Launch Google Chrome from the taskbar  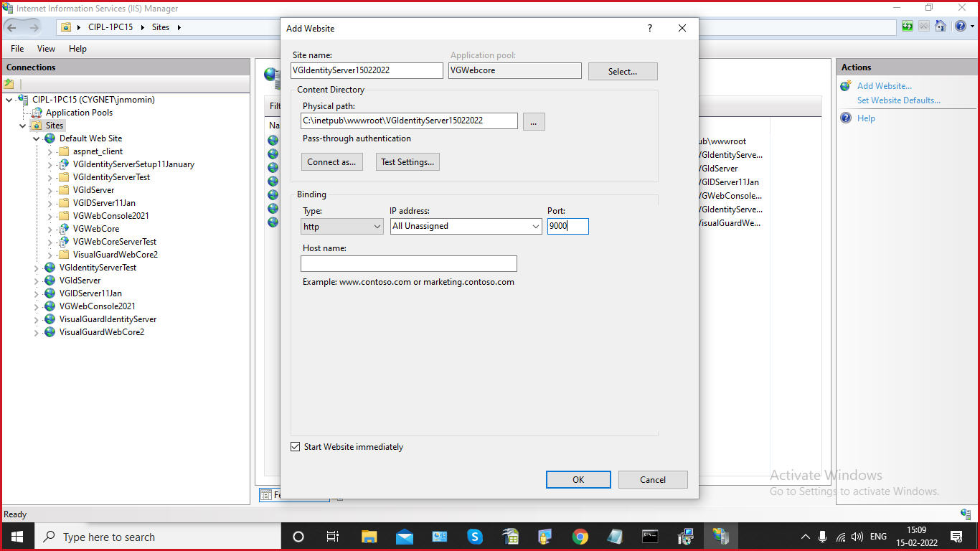(580, 536)
